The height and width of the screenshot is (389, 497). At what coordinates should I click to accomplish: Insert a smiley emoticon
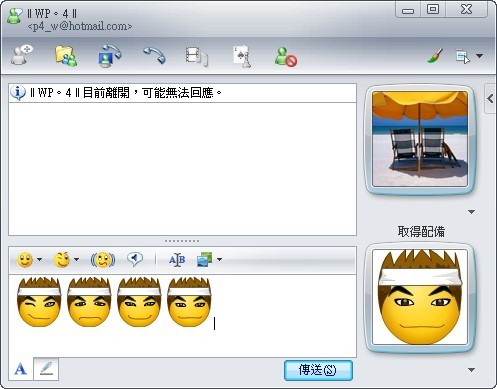pyautogui.click(x=25, y=260)
